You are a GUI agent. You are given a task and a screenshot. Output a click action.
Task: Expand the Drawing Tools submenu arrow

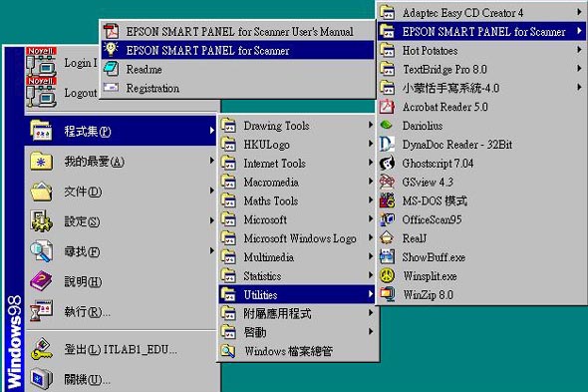[371, 125]
